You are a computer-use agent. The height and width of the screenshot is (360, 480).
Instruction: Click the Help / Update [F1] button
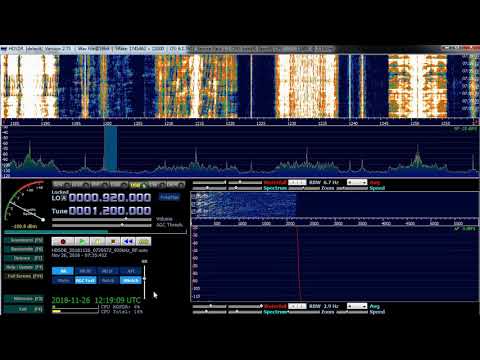[24, 267]
